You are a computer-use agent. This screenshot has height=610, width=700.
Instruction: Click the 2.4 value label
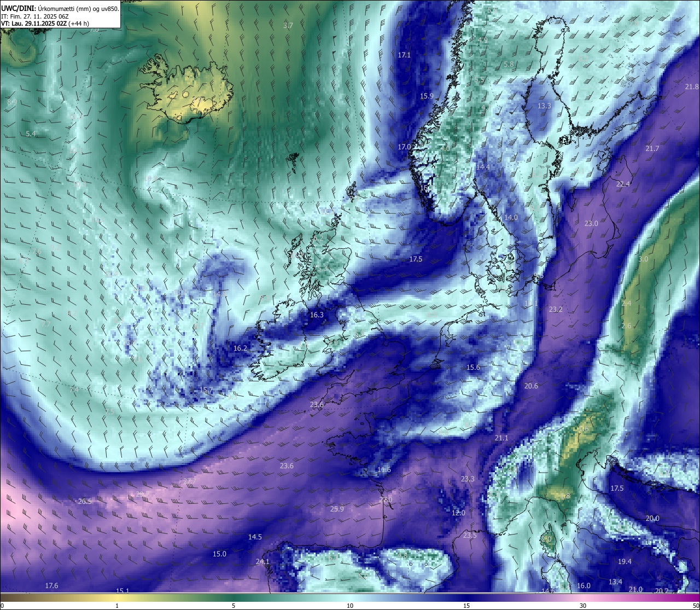tap(626, 304)
